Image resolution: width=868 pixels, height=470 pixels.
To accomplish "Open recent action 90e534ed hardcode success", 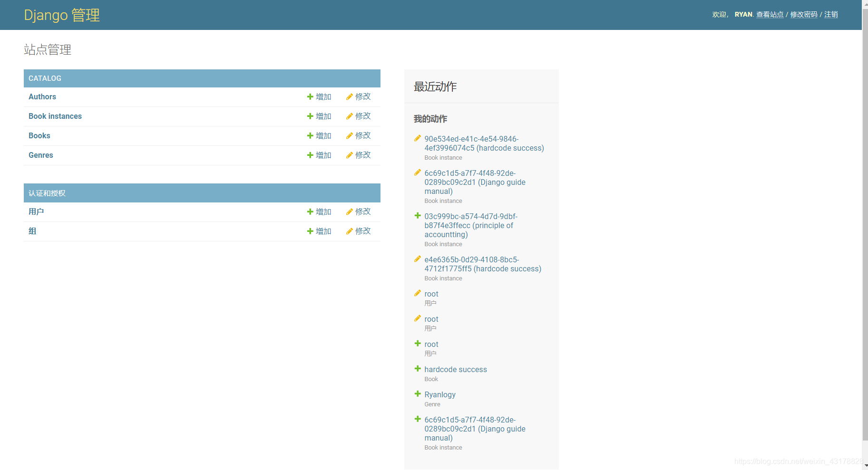I will point(484,143).
